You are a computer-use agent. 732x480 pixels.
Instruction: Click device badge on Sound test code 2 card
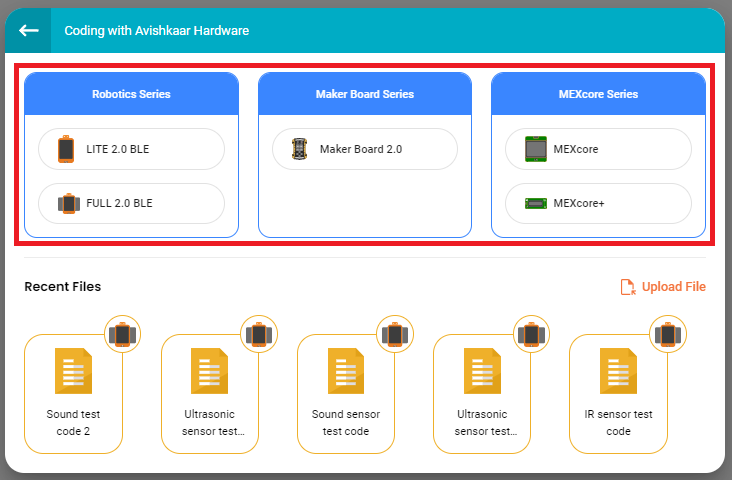122,334
